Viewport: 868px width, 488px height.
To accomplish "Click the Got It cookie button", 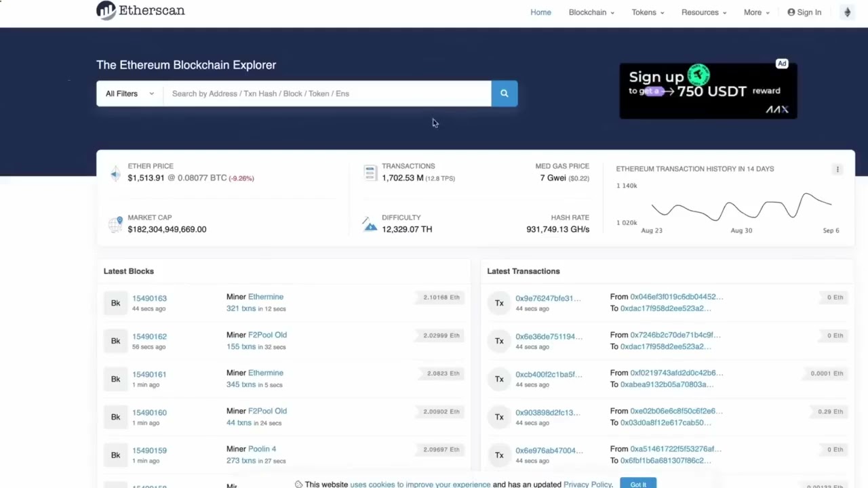I will point(637,484).
